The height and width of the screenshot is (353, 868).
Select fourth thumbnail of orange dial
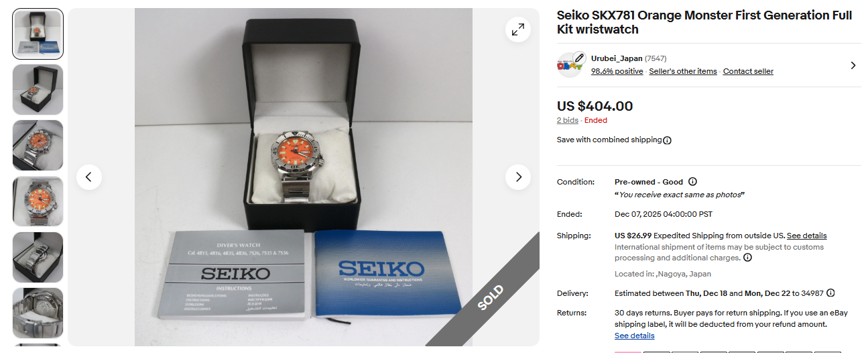(38, 201)
